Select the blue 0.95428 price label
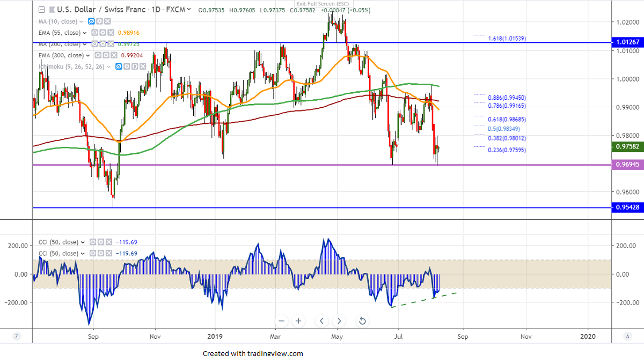This screenshot has height=356, width=644. coord(627,207)
